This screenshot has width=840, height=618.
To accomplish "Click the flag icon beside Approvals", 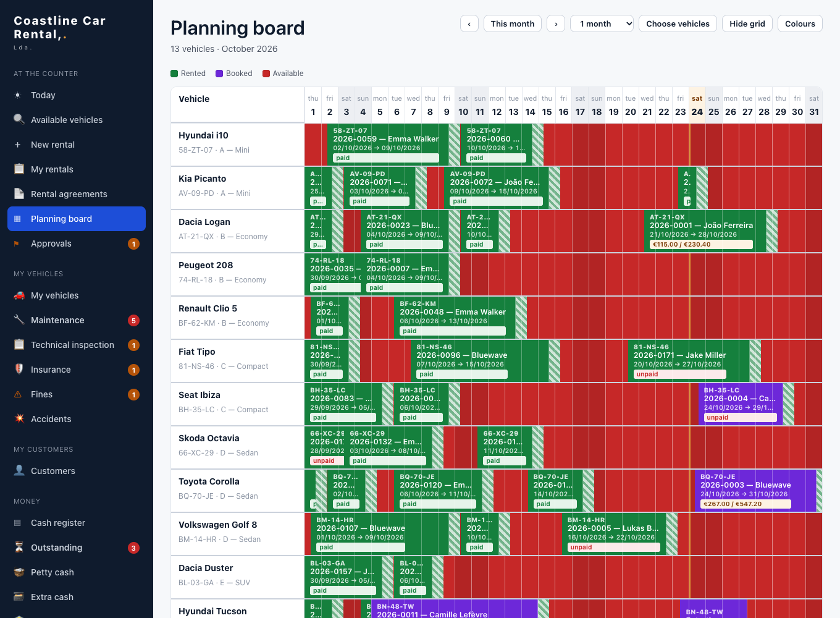I will (x=17, y=243).
